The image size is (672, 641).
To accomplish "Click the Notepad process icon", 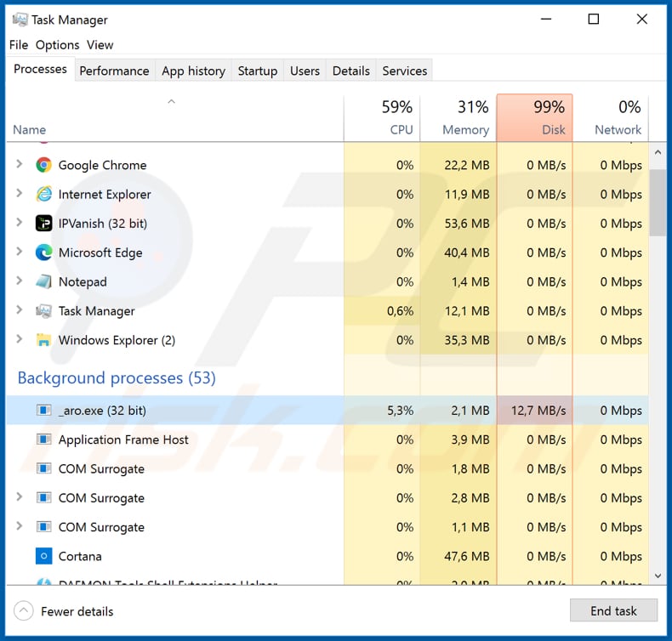I will [43, 281].
